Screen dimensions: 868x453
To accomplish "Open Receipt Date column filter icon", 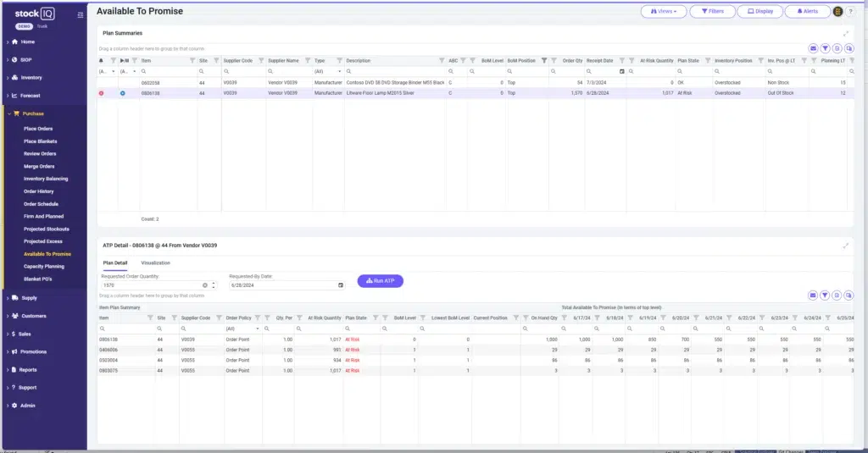I will [x=622, y=60].
